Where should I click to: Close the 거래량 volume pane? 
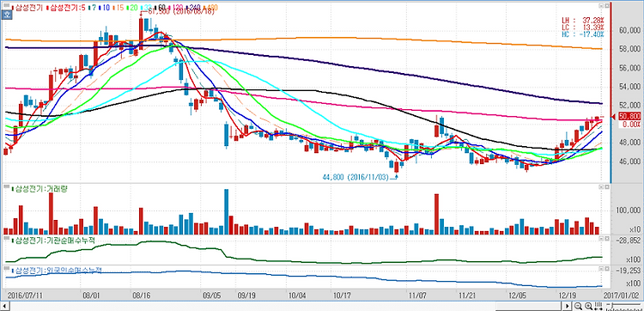pos(606,187)
